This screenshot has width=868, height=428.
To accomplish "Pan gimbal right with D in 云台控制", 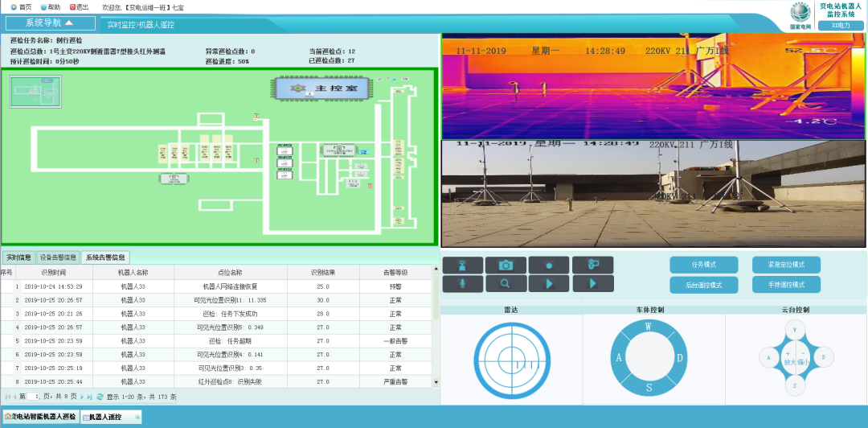I will click(x=823, y=357).
